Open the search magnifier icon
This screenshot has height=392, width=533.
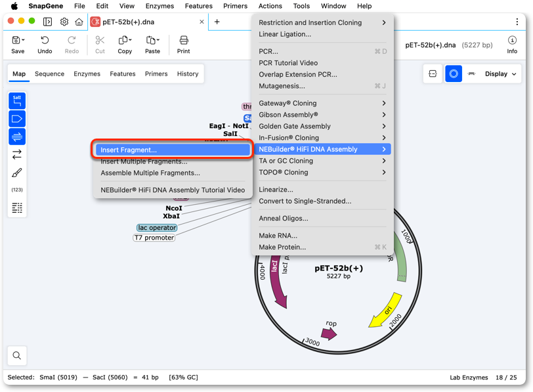coord(17,355)
